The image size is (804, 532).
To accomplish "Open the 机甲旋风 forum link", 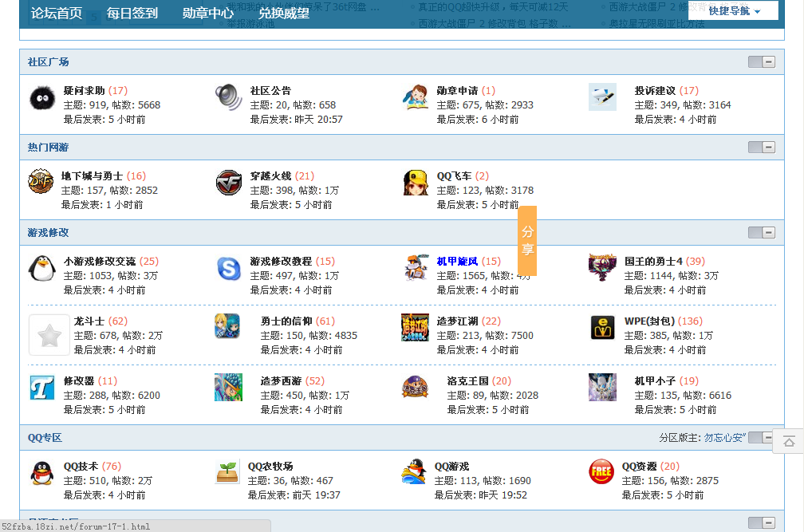I will point(457,261).
